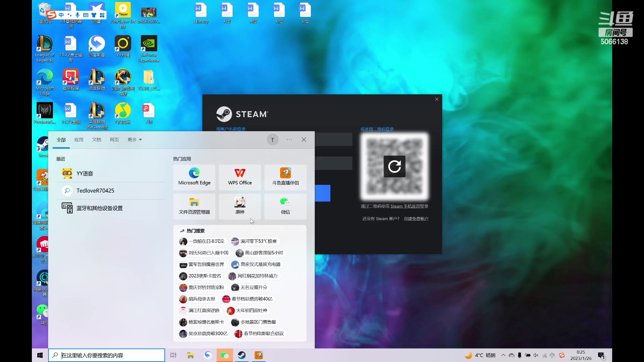644x362 pixels.
Task: Open trending search 春节档电影联合倡议
Action: [x=260, y=334]
